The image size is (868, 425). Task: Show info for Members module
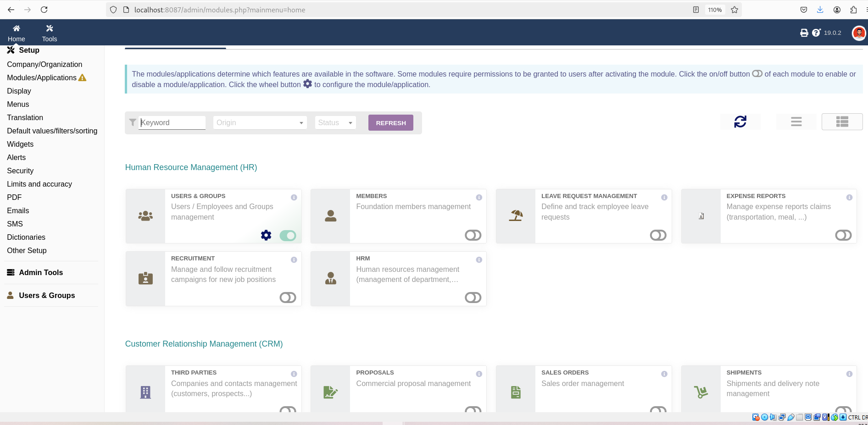[479, 197]
